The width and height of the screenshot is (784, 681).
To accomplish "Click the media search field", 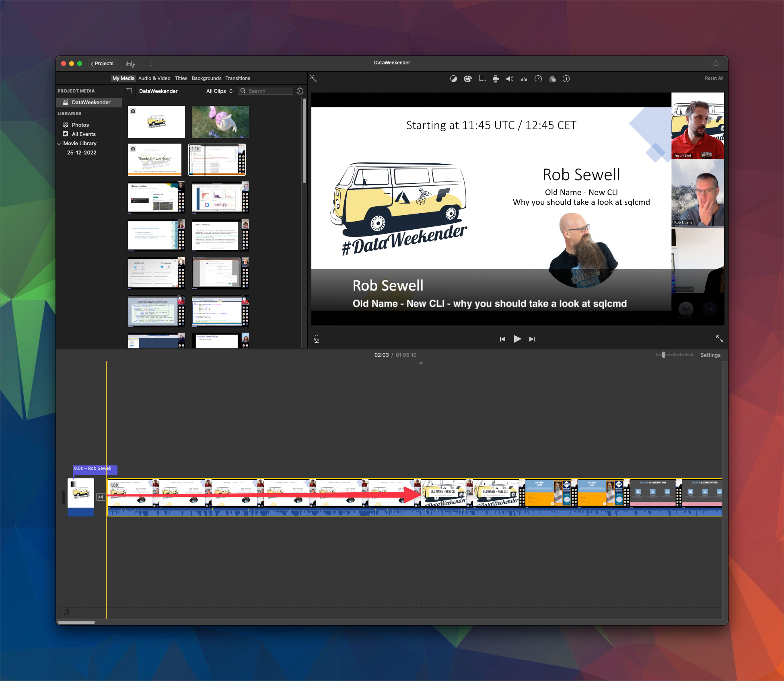I will (266, 91).
